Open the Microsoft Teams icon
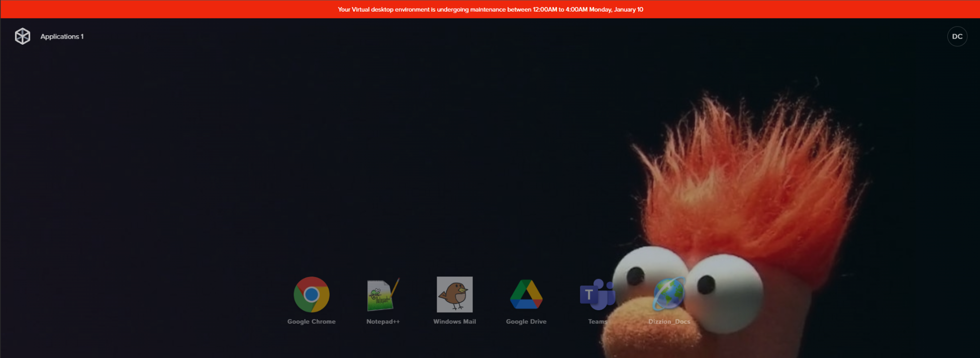 (x=598, y=295)
